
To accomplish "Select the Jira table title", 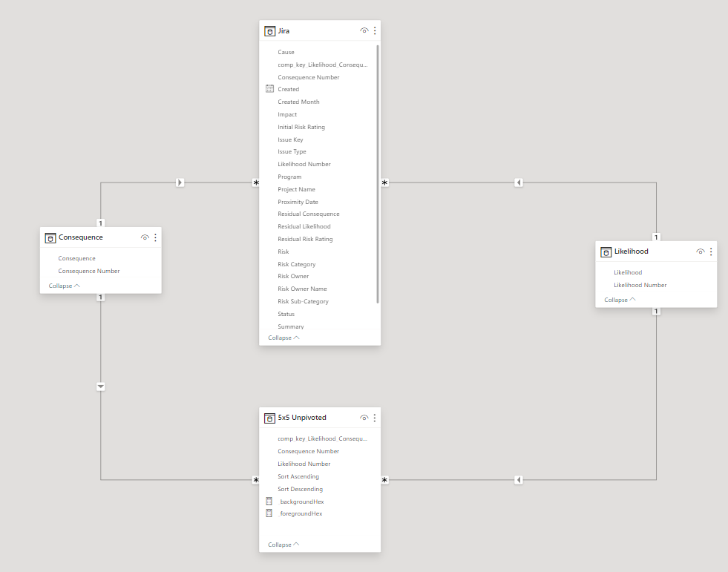I will pos(283,31).
